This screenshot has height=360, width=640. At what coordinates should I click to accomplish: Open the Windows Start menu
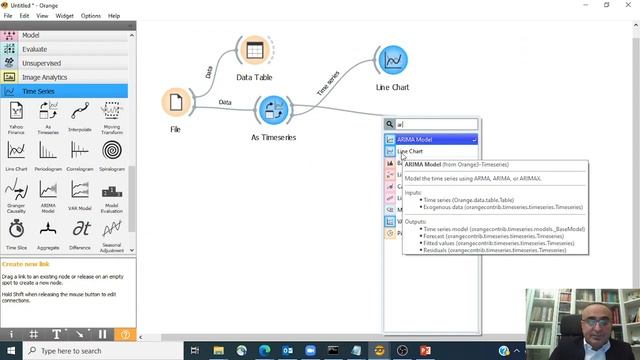point(11,351)
